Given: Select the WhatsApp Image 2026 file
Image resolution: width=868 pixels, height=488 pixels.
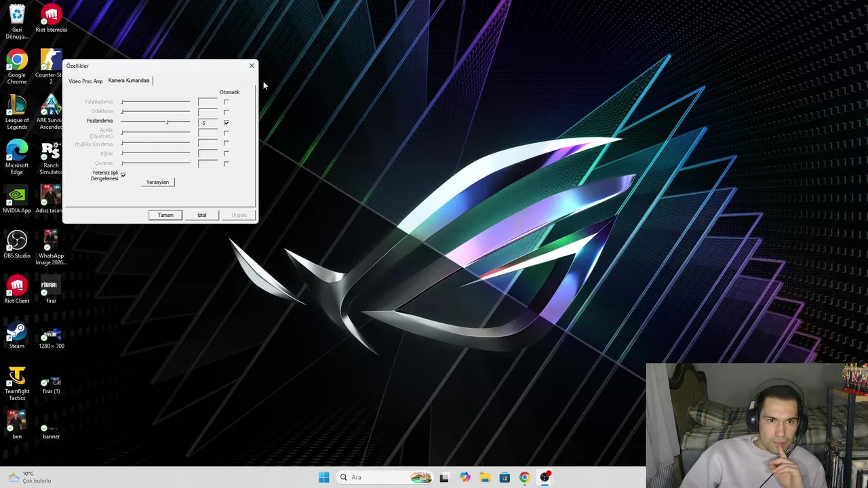Looking at the screenshot, I should 51,247.
